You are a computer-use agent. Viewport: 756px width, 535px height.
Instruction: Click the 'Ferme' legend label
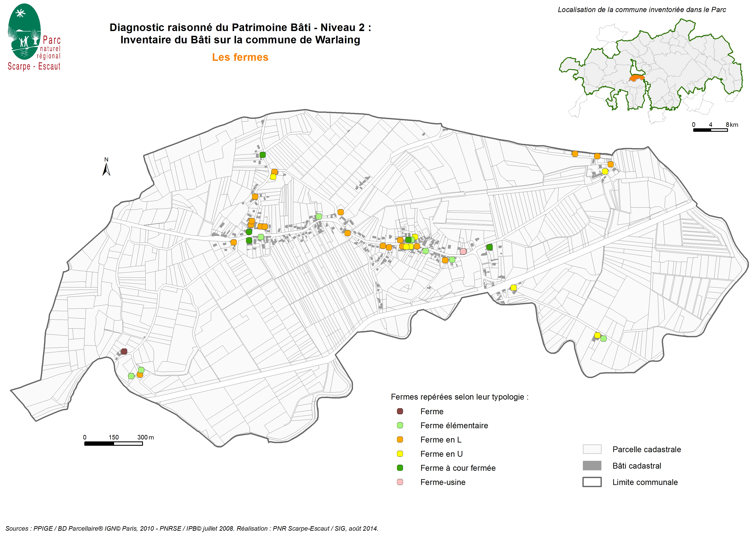click(432, 411)
